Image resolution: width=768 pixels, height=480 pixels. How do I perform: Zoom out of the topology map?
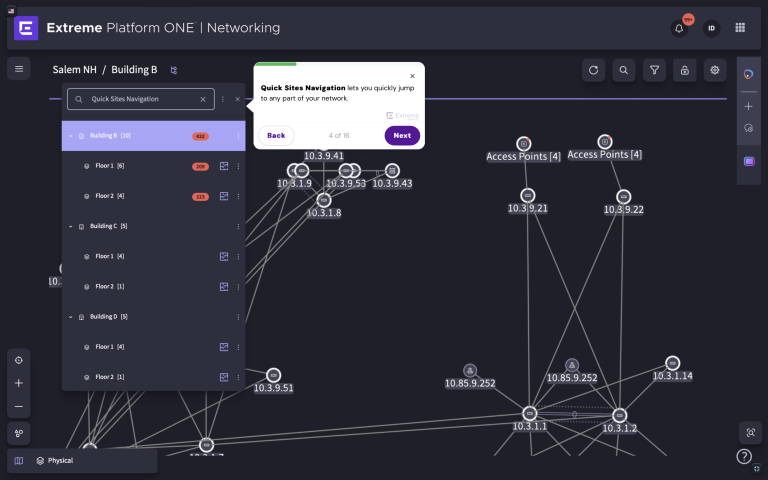(19, 406)
